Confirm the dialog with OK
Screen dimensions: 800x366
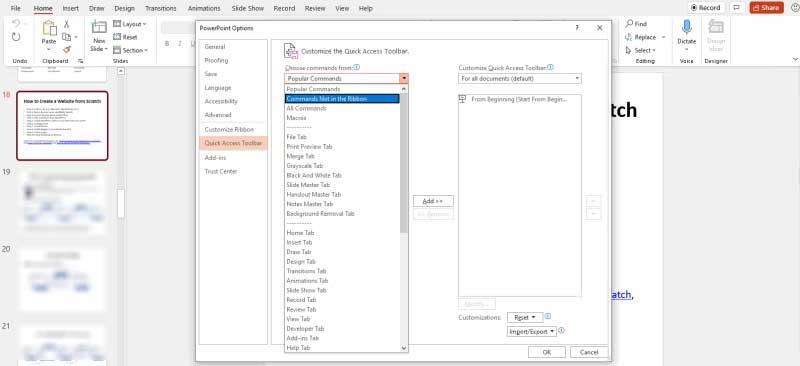click(x=546, y=352)
